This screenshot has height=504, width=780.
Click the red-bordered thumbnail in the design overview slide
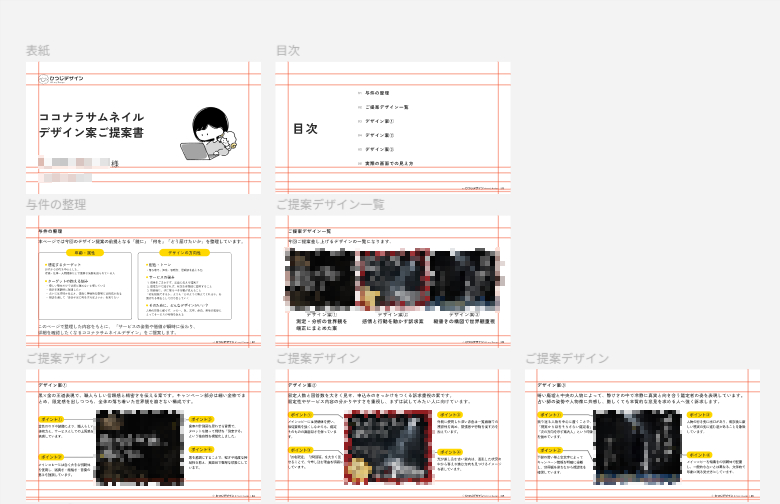(x=393, y=279)
